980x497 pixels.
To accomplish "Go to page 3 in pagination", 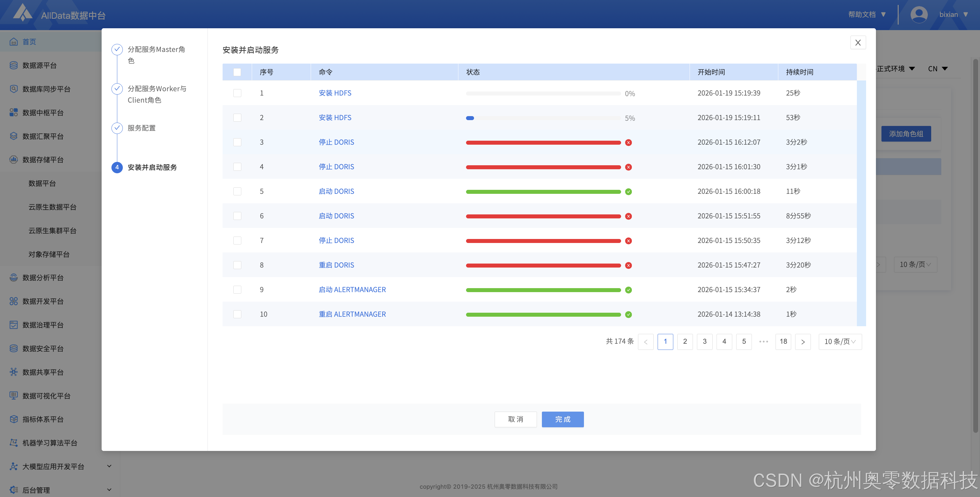I will point(705,341).
